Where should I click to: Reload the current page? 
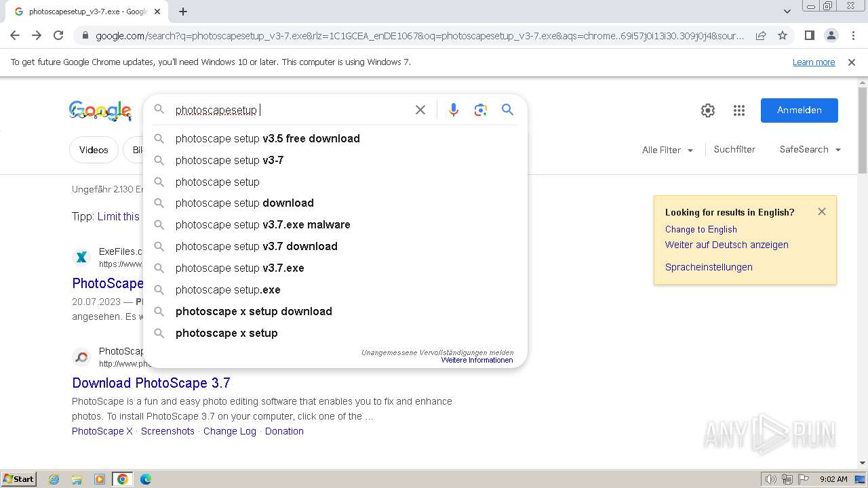tap(58, 35)
